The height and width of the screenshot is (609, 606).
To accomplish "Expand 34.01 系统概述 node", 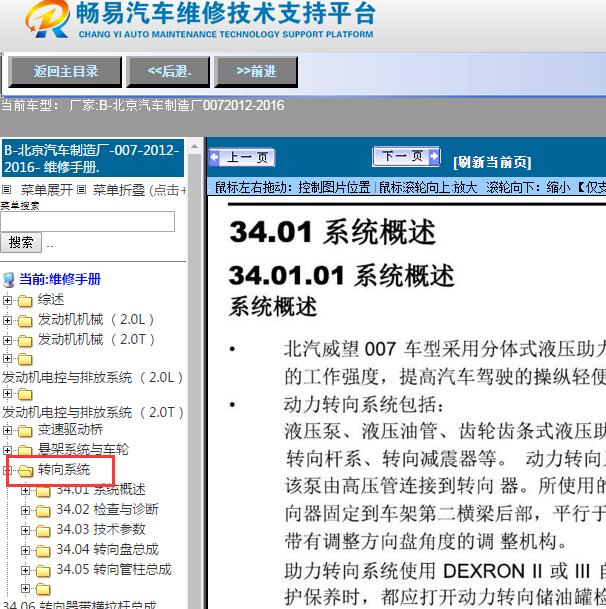I will click(26, 490).
